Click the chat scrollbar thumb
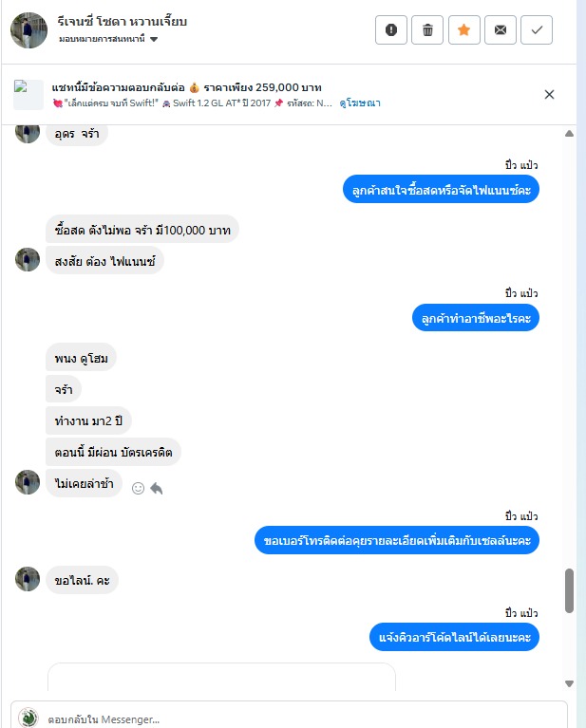 (569, 590)
